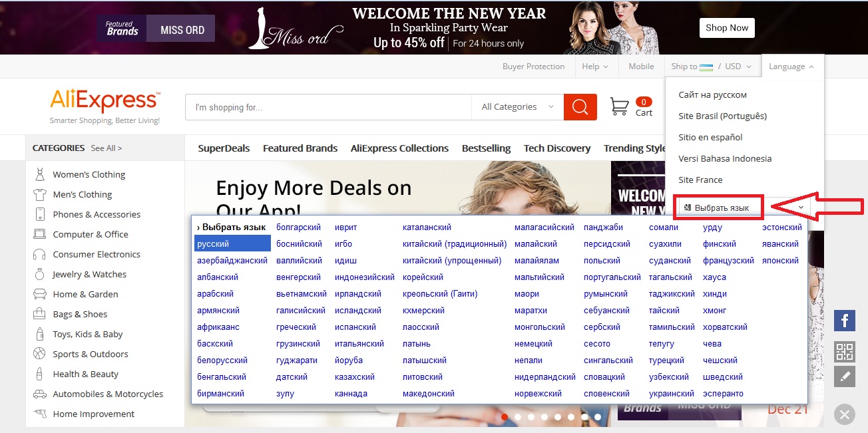
Task: Select Сайт на русском language option
Action: 713,94
